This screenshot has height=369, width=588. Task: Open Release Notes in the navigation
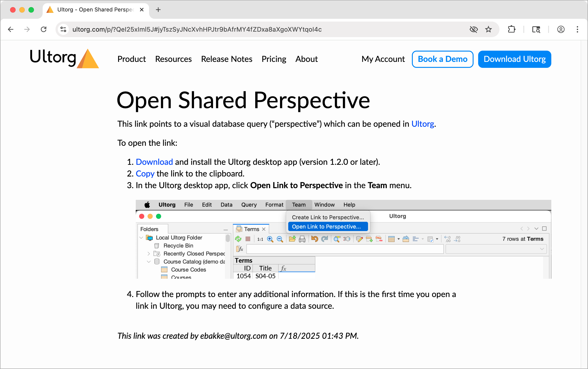pyautogui.click(x=227, y=59)
